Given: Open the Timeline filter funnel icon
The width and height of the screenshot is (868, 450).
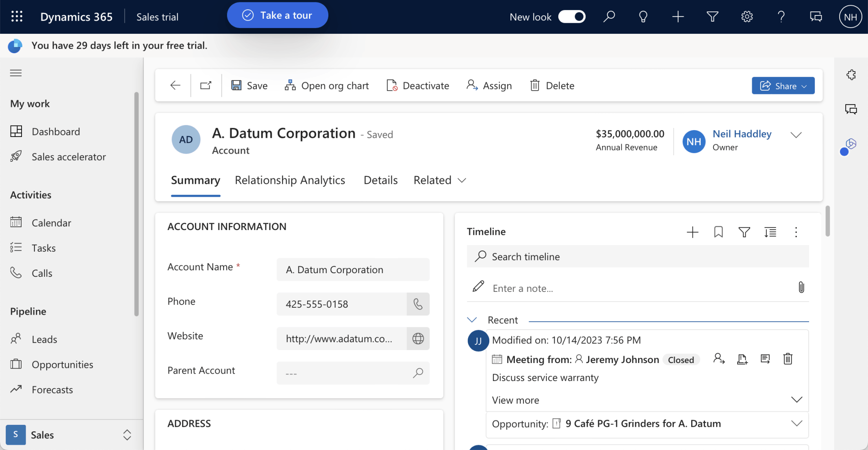Looking at the screenshot, I should [x=744, y=232].
